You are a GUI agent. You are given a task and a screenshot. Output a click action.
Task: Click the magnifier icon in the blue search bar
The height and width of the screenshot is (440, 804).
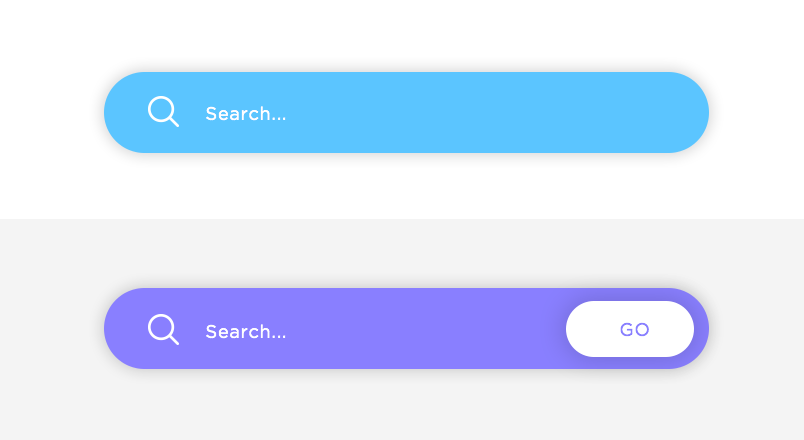[x=163, y=111]
